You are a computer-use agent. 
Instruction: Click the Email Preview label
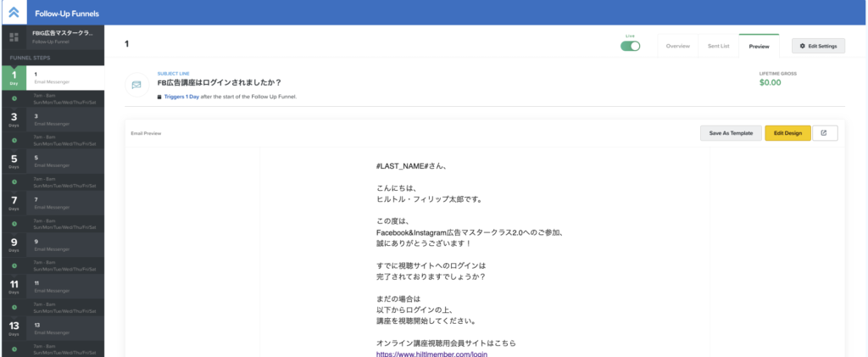[x=146, y=133]
